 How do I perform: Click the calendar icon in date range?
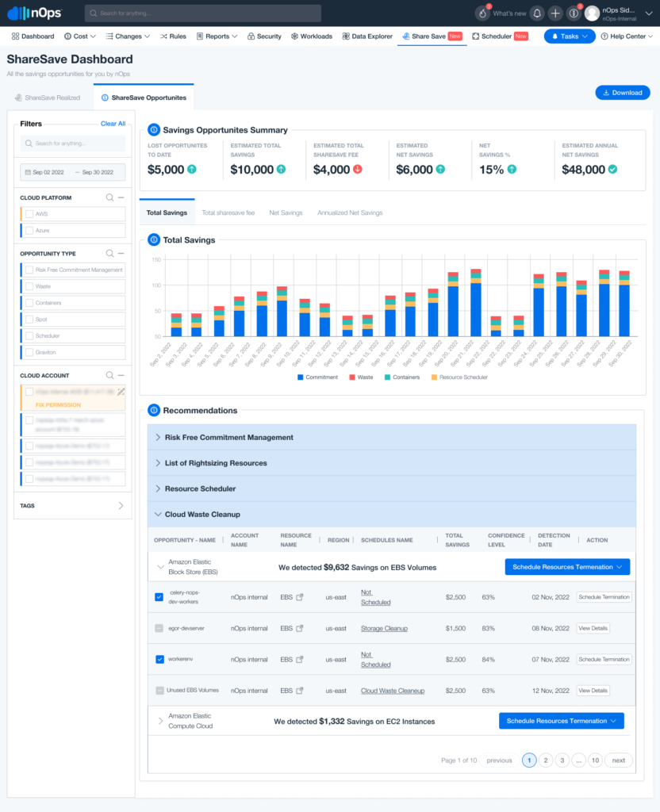point(28,172)
